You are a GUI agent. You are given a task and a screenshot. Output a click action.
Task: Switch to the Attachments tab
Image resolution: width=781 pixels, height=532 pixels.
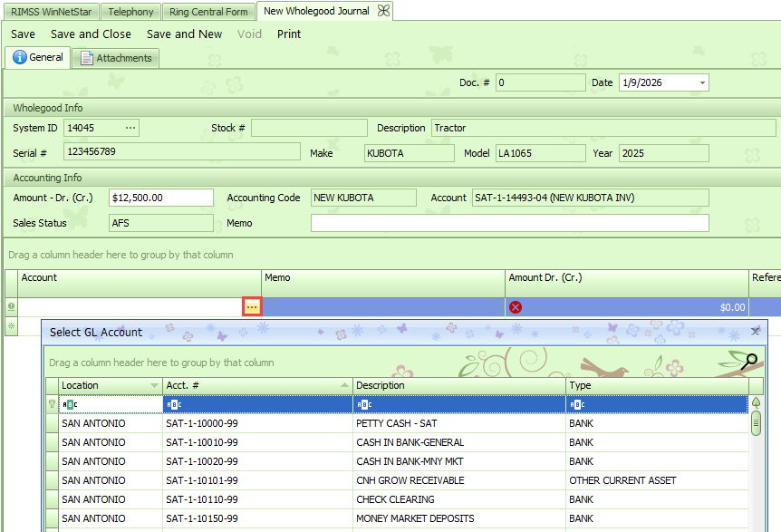[116, 58]
